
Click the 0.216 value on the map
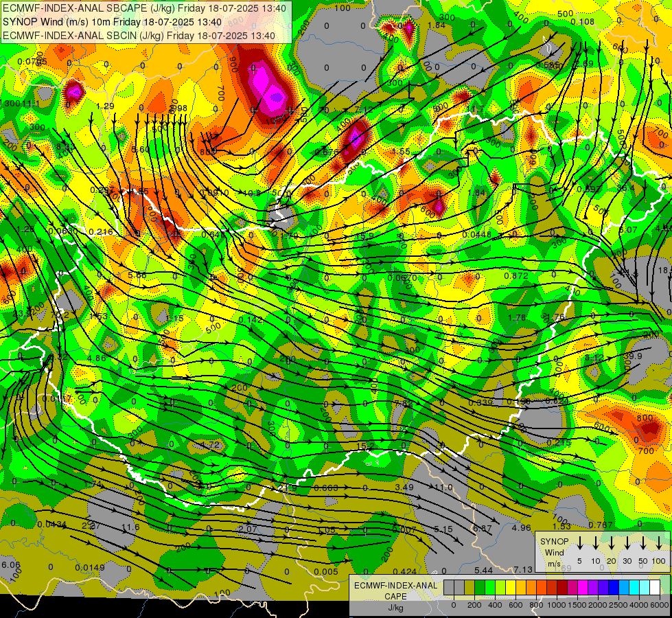[x=101, y=232]
